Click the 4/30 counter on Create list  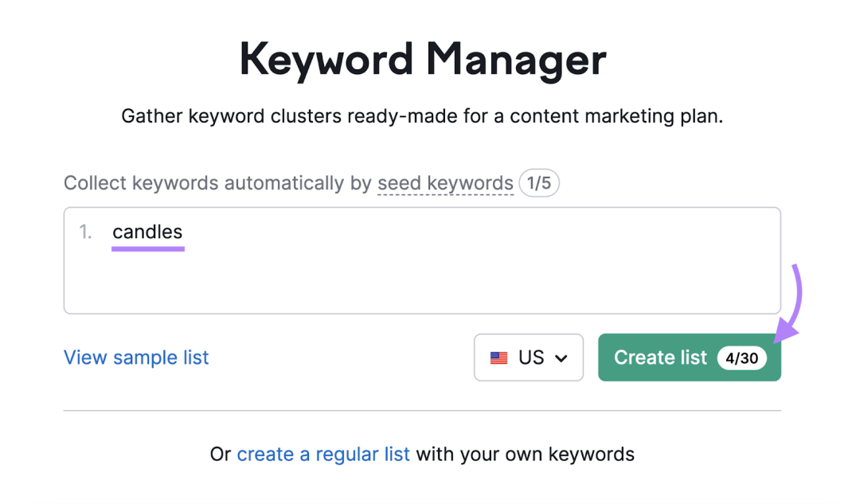coord(741,358)
